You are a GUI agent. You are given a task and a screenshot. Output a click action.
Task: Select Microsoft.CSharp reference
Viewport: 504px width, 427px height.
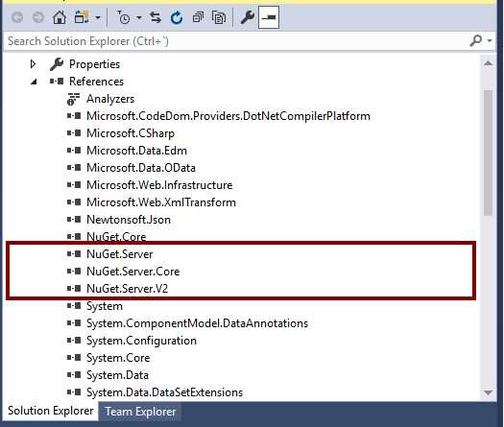(x=131, y=133)
